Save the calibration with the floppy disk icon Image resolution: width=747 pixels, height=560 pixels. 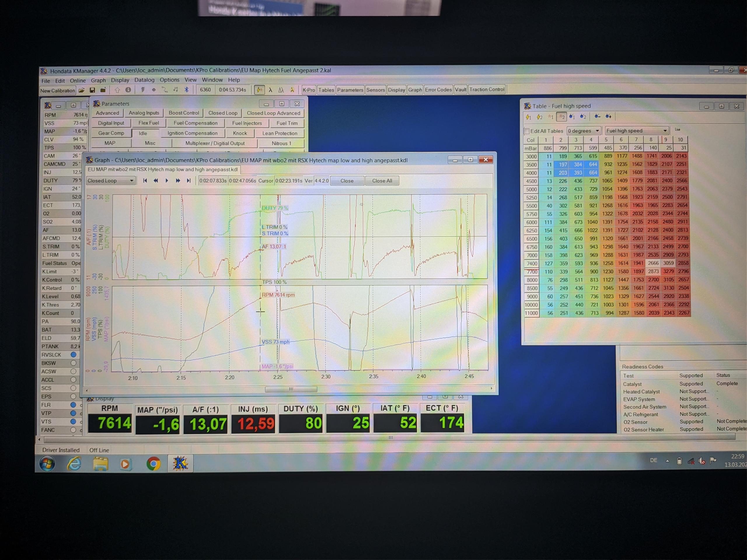pos(92,90)
